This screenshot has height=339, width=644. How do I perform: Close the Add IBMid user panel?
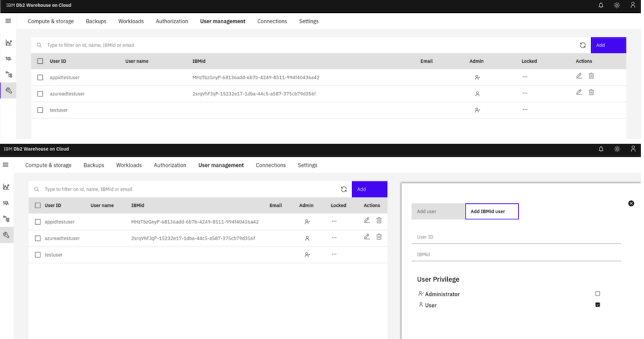pyautogui.click(x=631, y=203)
